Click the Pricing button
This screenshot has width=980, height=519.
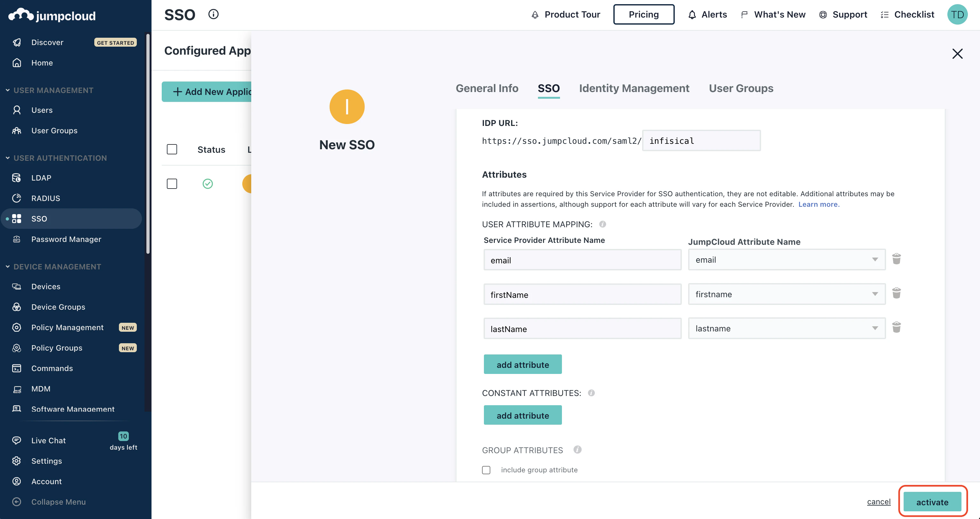[x=644, y=14]
